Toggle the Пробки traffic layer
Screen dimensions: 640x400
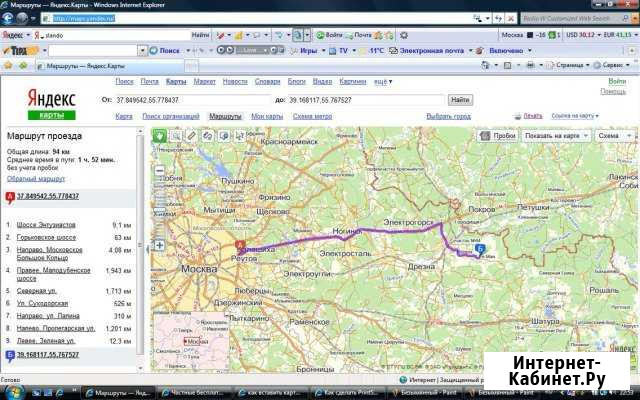pos(497,135)
